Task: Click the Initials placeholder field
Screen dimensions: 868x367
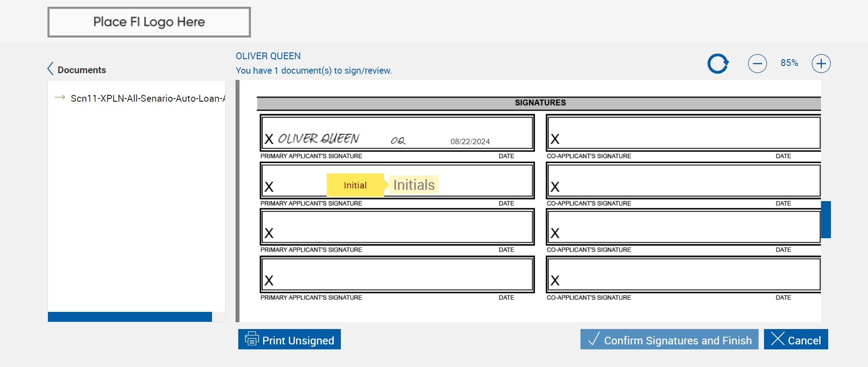Action: [414, 184]
